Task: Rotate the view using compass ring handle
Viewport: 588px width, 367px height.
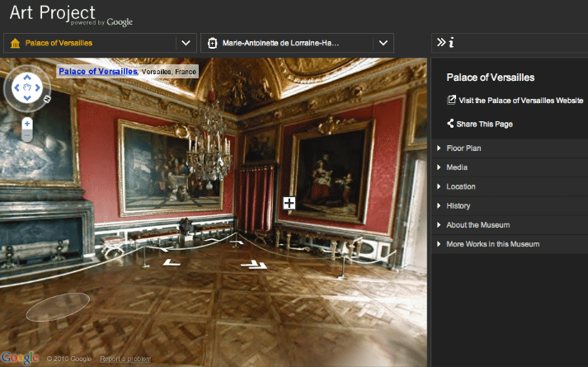Action: pos(47,99)
